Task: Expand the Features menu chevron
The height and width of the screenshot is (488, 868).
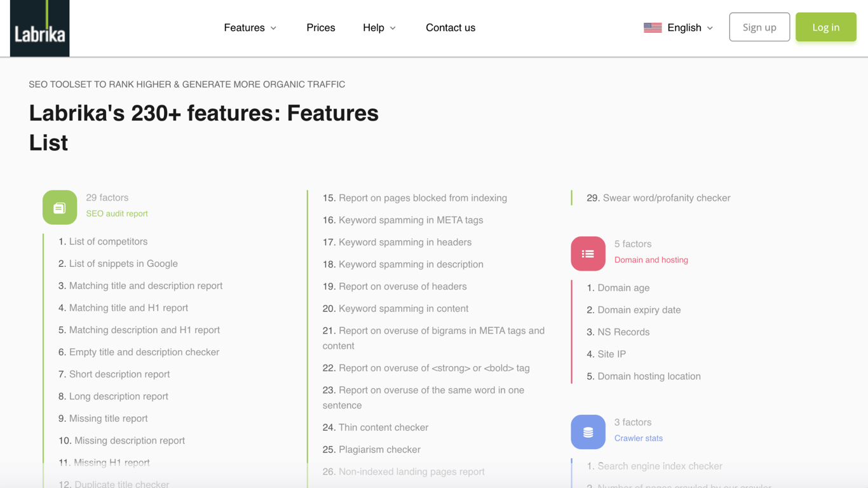Action: tap(274, 28)
